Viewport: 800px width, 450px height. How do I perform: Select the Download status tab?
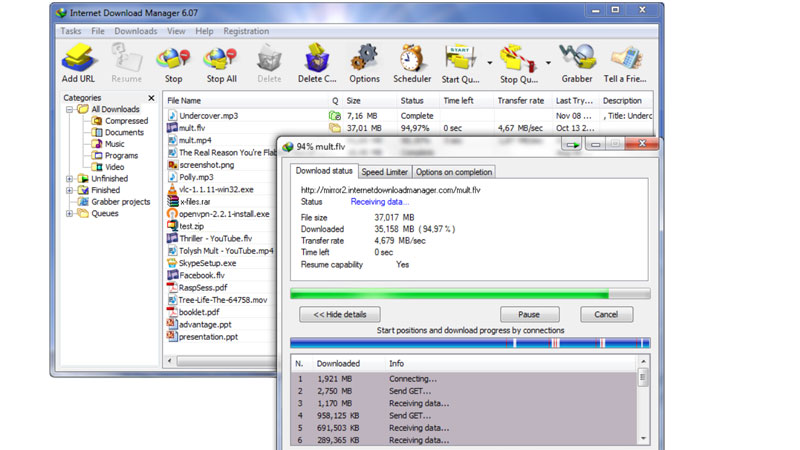324,171
